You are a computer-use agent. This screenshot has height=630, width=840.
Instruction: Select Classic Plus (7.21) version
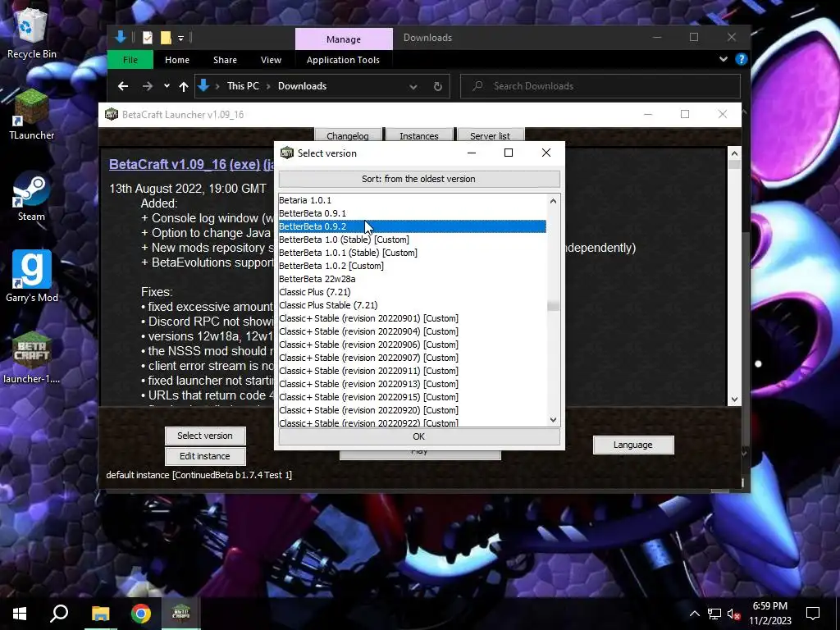tap(413, 292)
